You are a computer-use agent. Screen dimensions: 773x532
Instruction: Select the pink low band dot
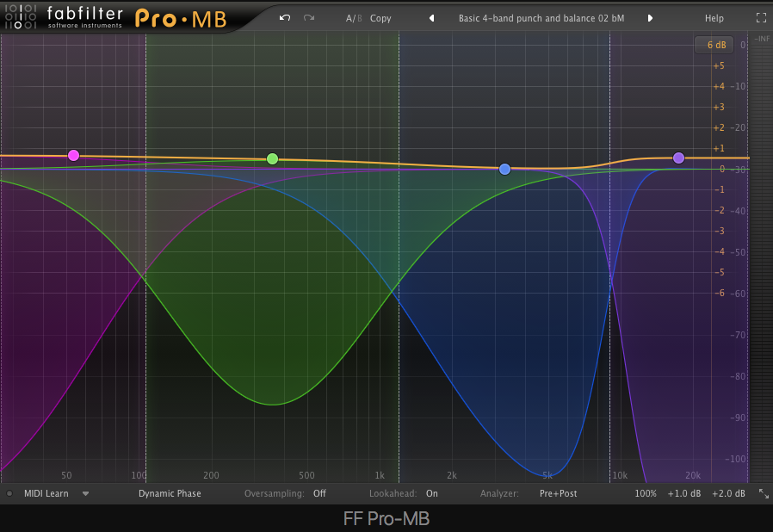click(x=73, y=156)
